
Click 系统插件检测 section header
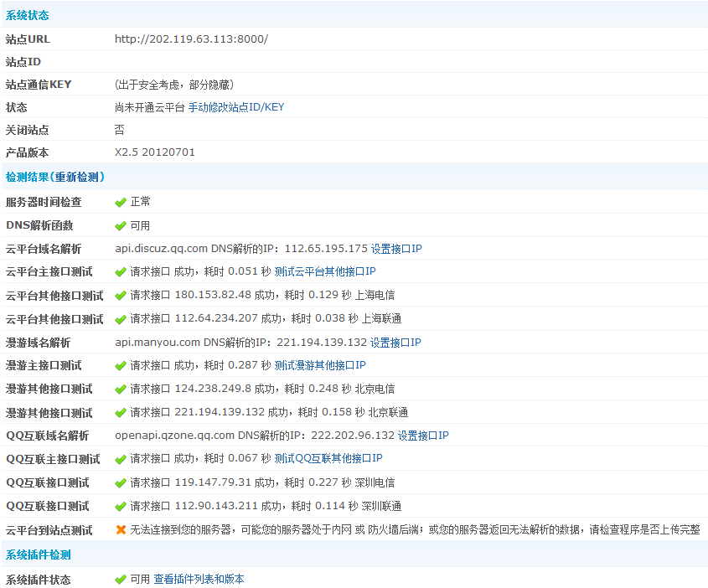(x=39, y=554)
